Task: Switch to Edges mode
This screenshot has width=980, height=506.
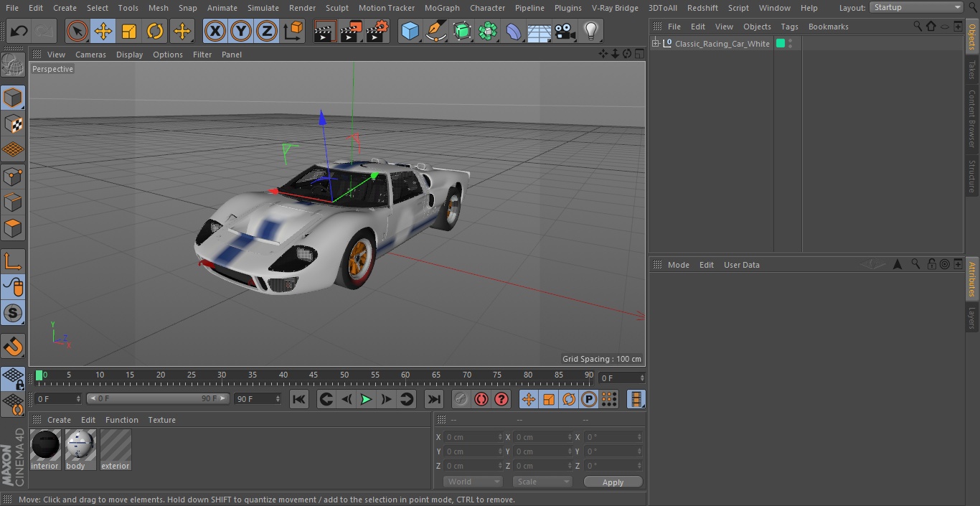Action: point(13,202)
